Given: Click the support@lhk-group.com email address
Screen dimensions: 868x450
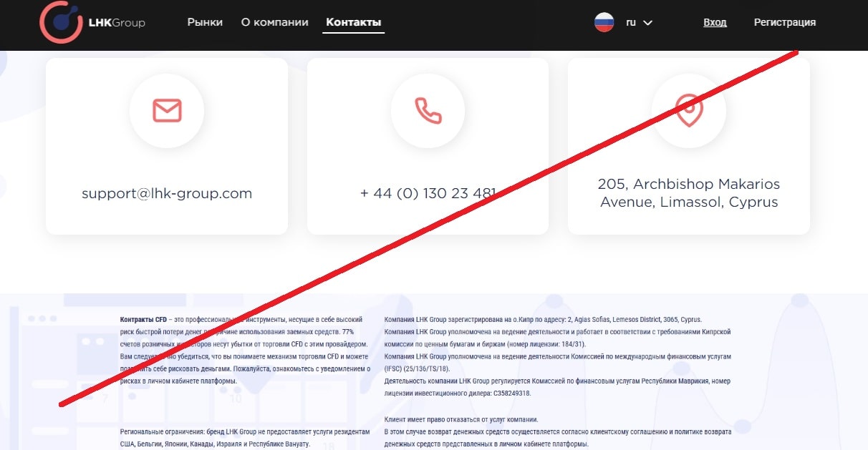Looking at the screenshot, I should [167, 193].
